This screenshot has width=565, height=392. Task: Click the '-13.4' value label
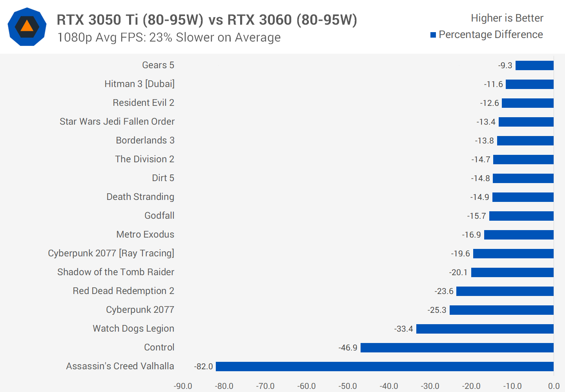pyautogui.click(x=486, y=122)
